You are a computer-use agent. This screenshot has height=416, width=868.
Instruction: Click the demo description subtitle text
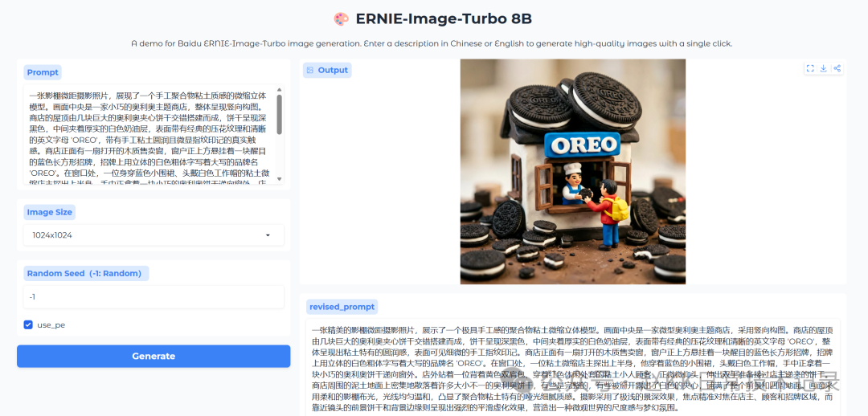click(x=432, y=43)
